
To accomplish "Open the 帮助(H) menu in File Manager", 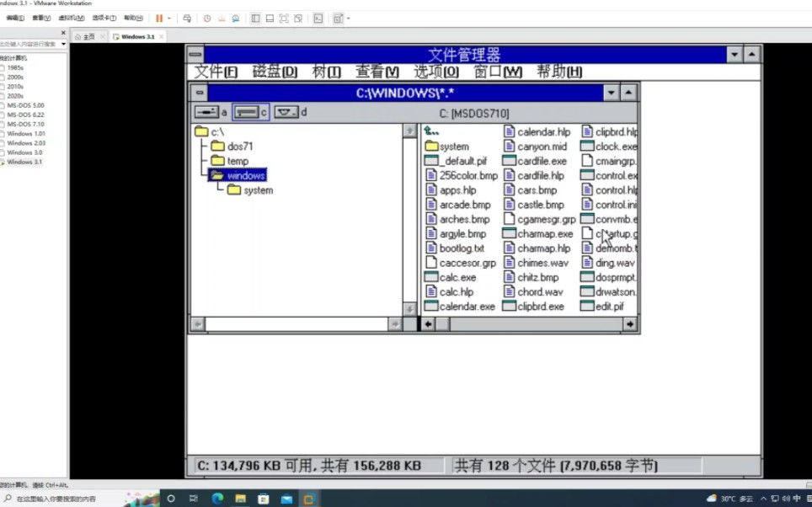I will click(x=559, y=72).
